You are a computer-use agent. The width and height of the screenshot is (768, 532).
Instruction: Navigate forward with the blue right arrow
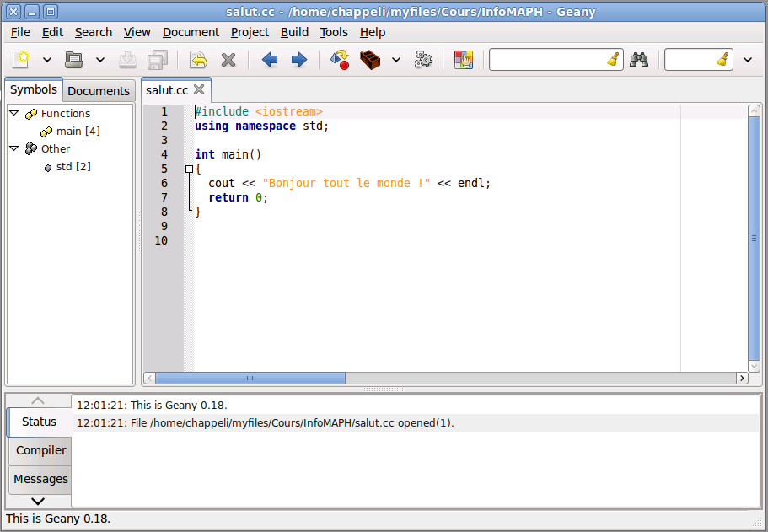[x=298, y=60]
